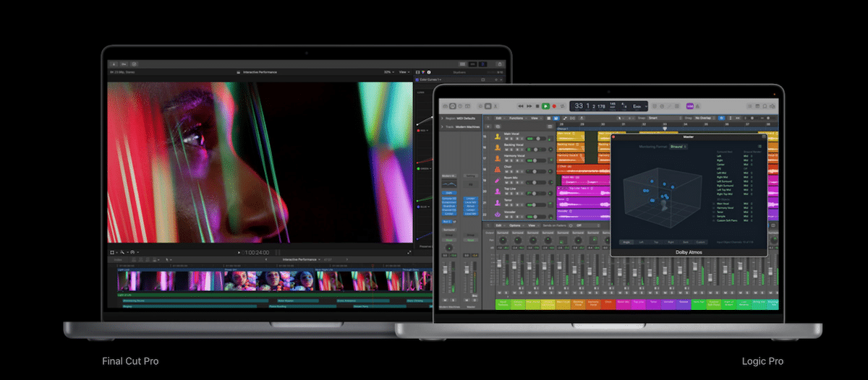Open mixer Options menu
This screenshot has height=380, width=868.
click(516, 225)
